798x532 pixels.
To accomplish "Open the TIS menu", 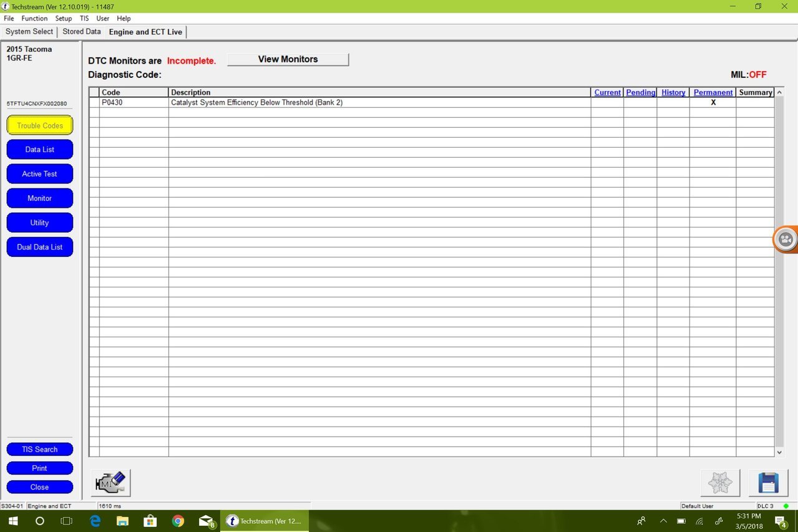I will (x=84, y=19).
